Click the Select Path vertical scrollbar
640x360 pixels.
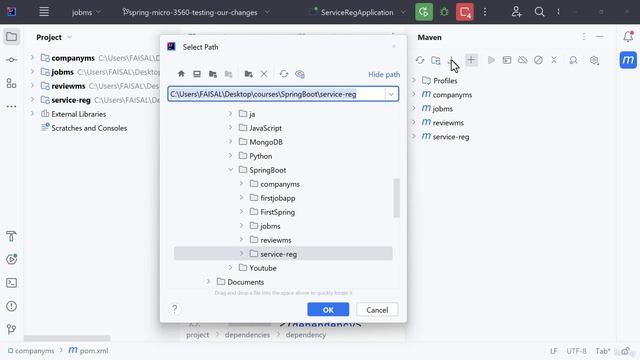click(x=396, y=198)
